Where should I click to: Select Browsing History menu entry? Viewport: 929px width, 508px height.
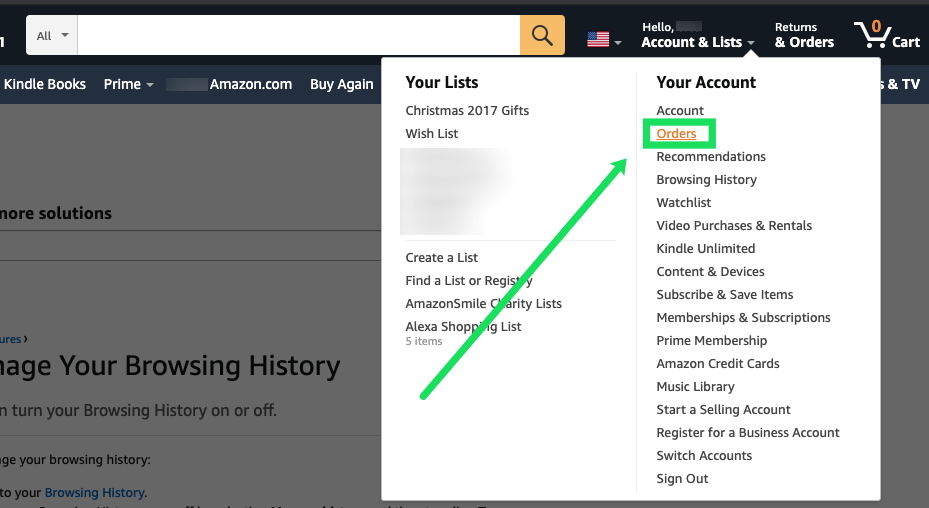pyautogui.click(x=706, y=179)
